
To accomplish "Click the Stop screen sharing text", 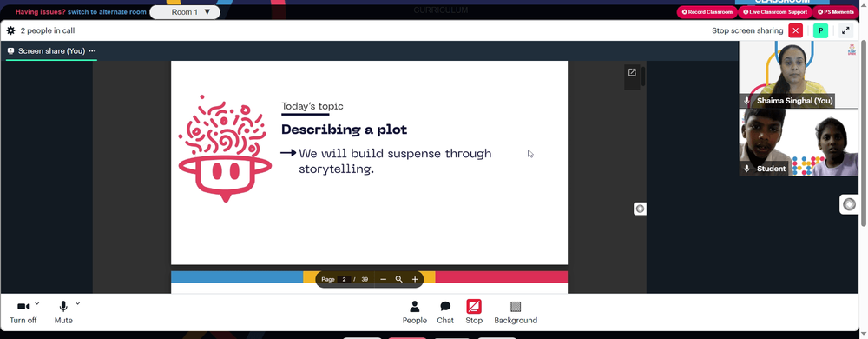I will tap(747, 30).
